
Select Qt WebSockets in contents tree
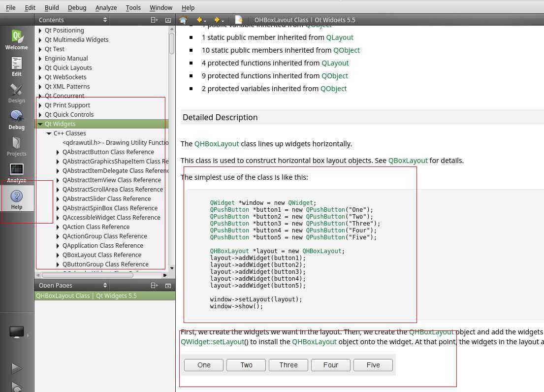65,77
